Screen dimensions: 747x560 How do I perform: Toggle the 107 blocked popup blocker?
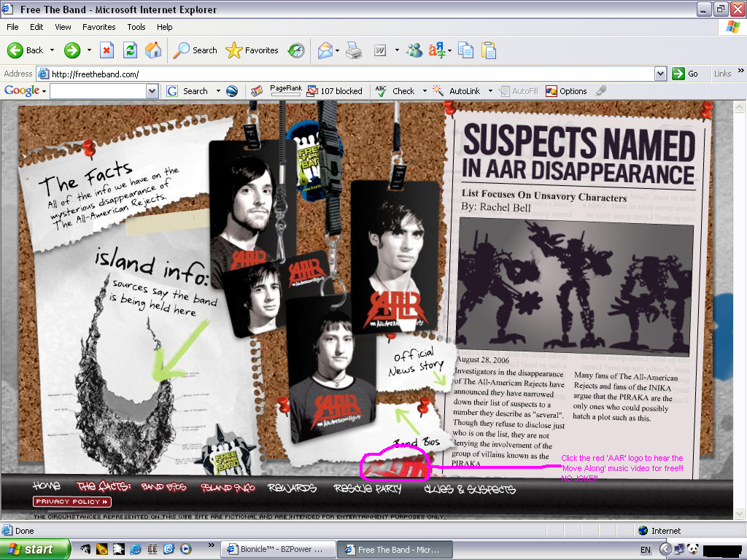click(334, 91)
